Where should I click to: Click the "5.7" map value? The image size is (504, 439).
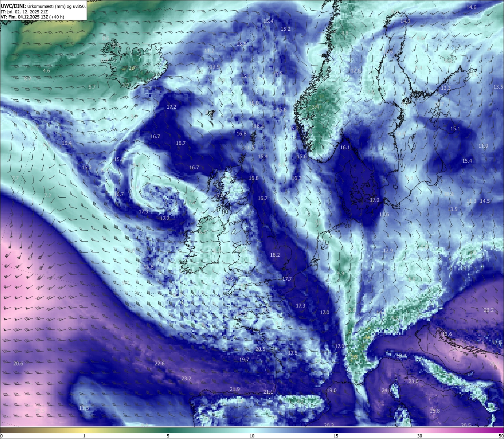pos(92,87)
